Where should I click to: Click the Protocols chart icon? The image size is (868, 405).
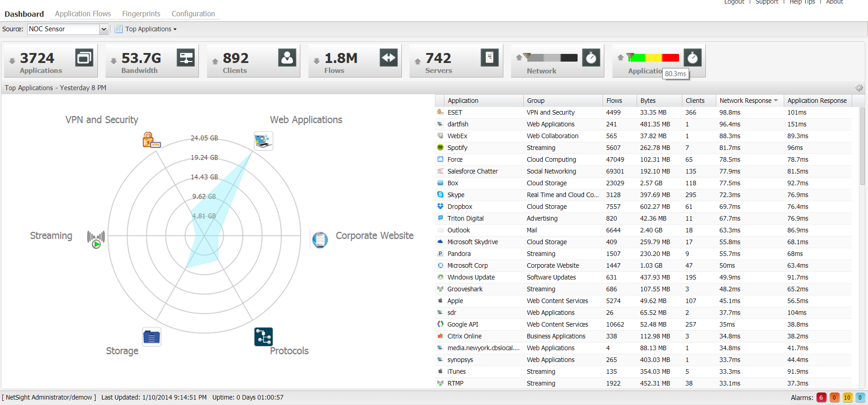tap(263, 337)
